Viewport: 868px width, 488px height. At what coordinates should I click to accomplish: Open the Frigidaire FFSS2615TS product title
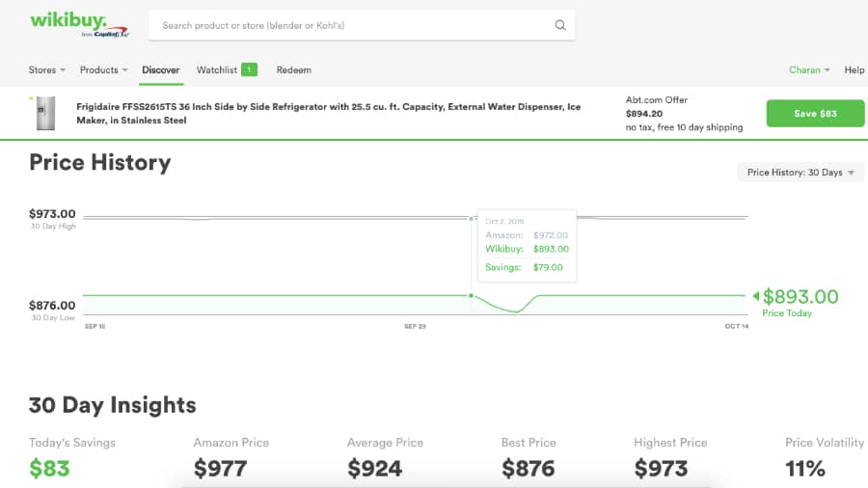[x=328, y=114]
